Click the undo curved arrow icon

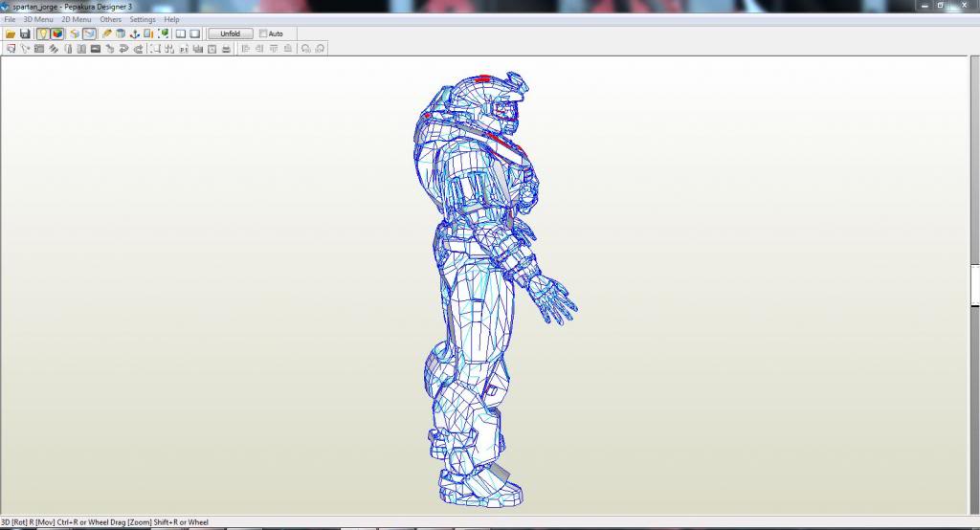pos(123,49)
